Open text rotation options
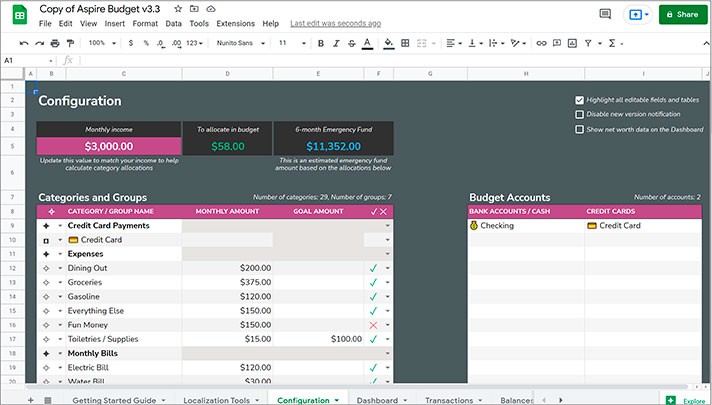 518,43
